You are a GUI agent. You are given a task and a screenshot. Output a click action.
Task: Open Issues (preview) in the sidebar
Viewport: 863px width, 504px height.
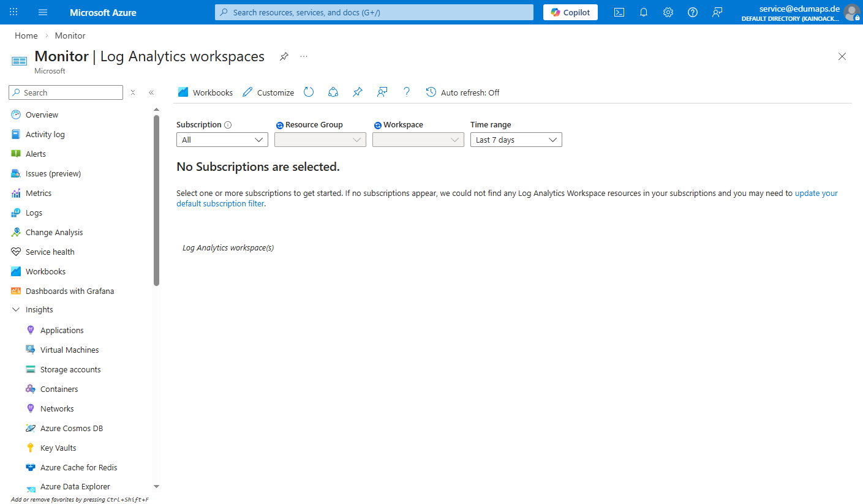[53, 173]
